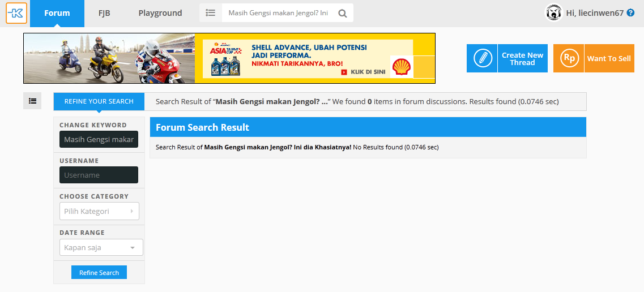Click Klik Di Sini in banner
The image size is (644, 292).
pyautogui.click(x=363, y=72)
